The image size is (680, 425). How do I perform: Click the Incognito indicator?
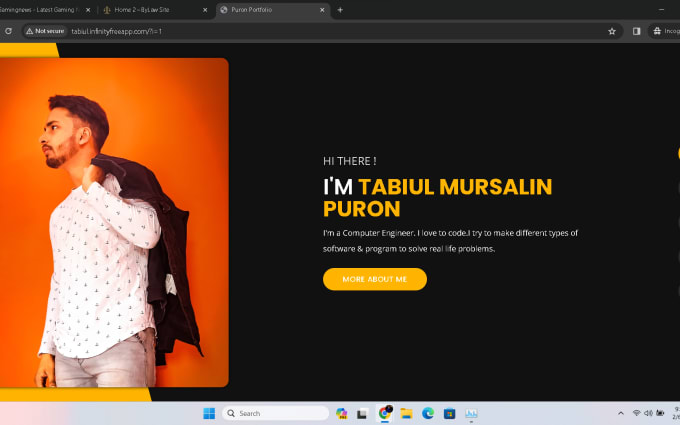(666, 31)
